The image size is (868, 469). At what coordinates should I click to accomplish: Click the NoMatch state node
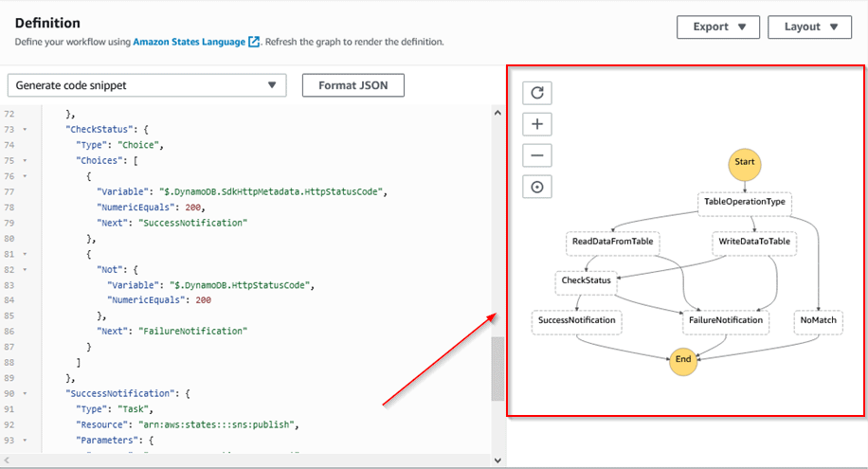(x=819, y=320)
